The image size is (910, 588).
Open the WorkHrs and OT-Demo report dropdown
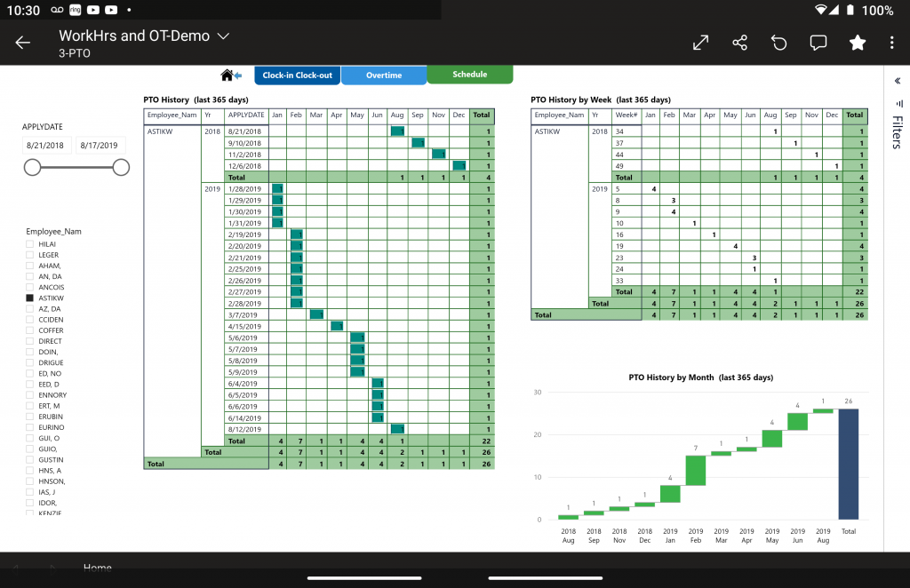point(224,36)
